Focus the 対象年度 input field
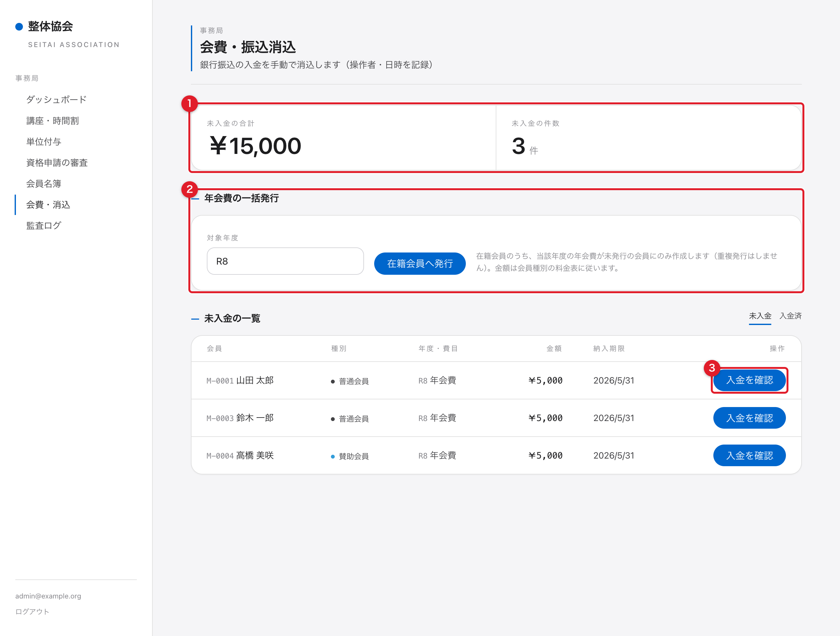This screenshot has height=636, width=840. (285, 261)
